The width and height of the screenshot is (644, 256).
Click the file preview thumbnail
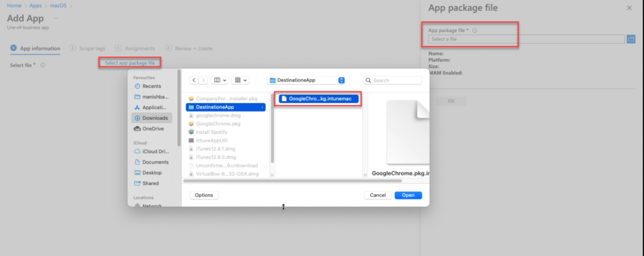408,132
